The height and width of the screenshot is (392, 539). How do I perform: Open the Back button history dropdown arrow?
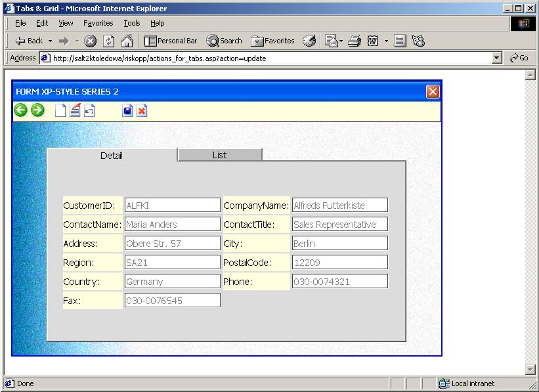51,41
